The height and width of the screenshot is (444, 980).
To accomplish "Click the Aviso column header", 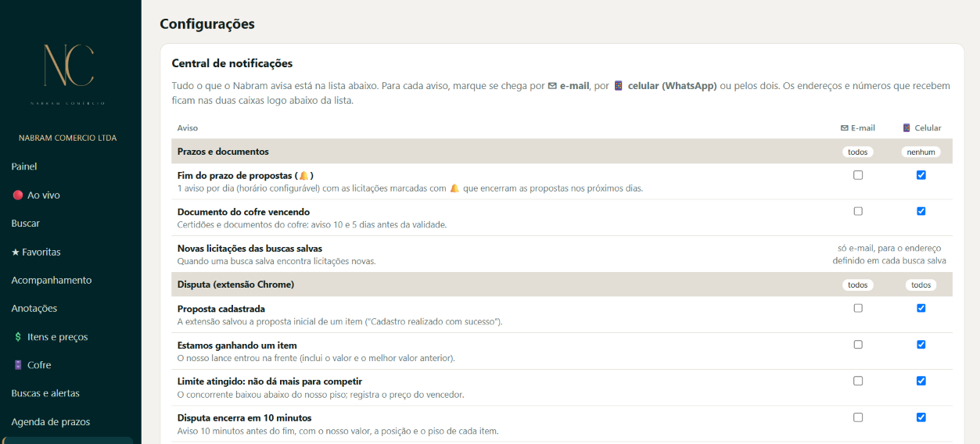I will pos(188,127).
